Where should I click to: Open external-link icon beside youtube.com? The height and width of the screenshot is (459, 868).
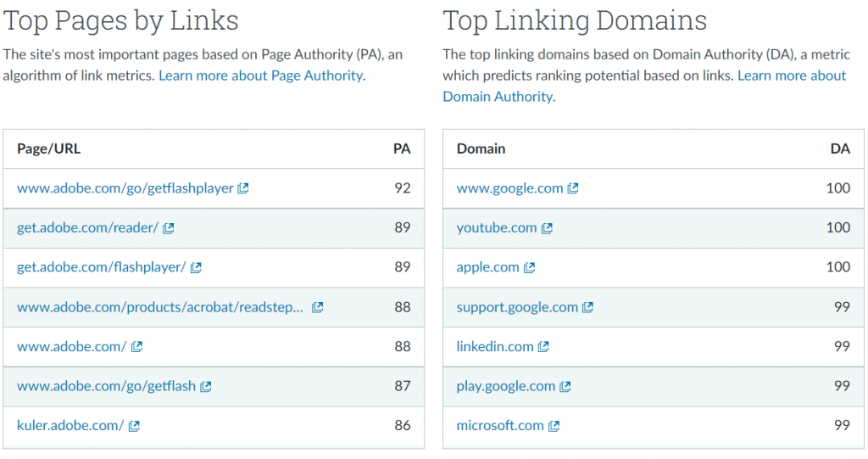tap(547, 228)
